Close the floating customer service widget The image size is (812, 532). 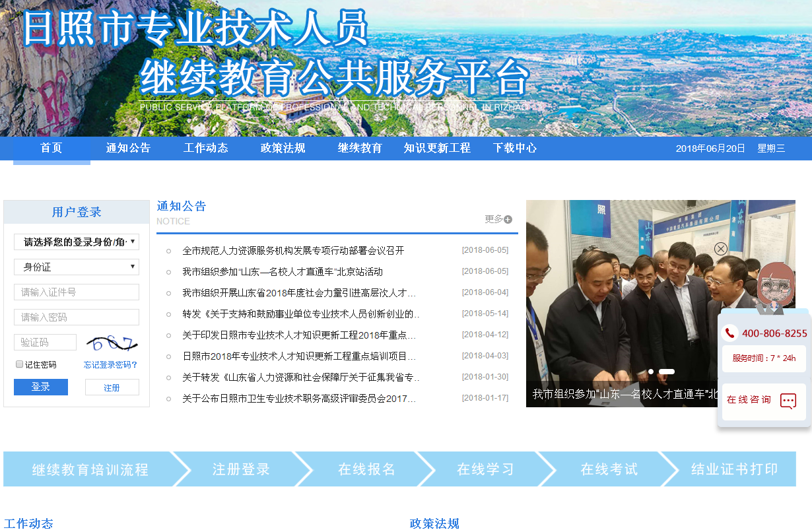click(x=721, y=249)
